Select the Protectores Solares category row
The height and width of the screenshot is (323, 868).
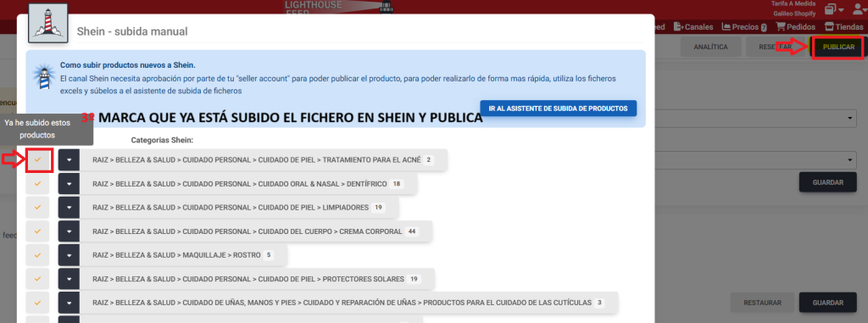[258, 279]
